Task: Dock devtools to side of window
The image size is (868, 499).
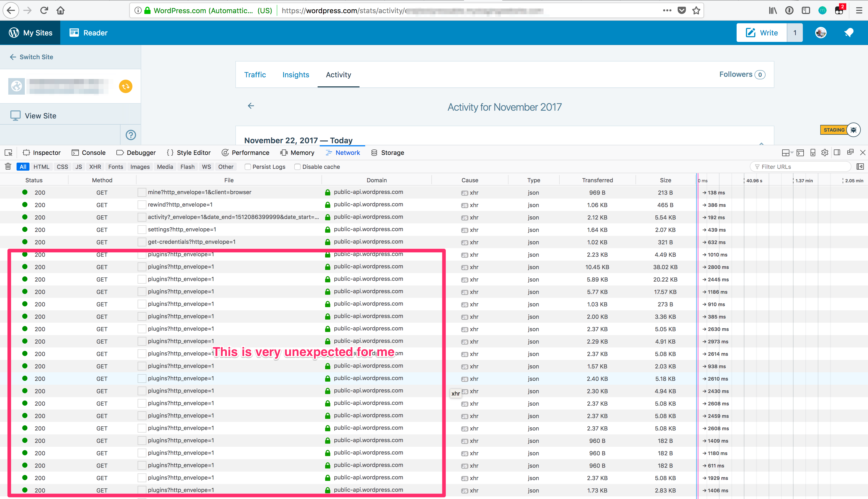Action: pos(837,153)
